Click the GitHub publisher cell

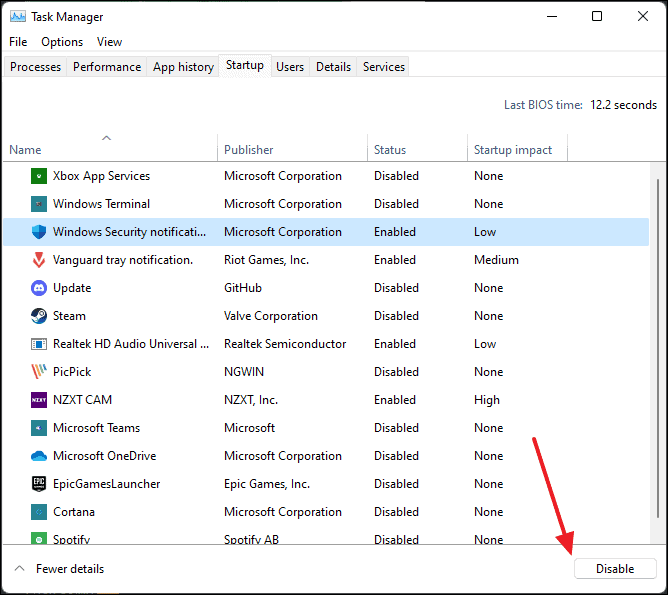pos(243,288)
